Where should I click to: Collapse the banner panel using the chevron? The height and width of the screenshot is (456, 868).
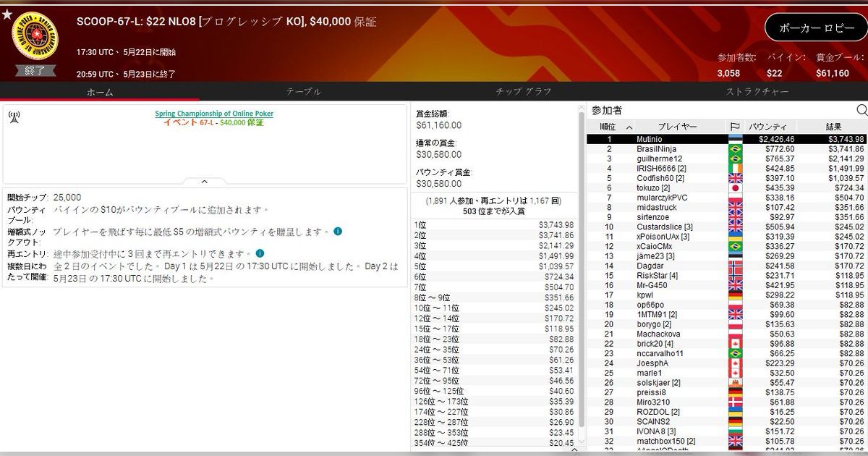point(204,182)
